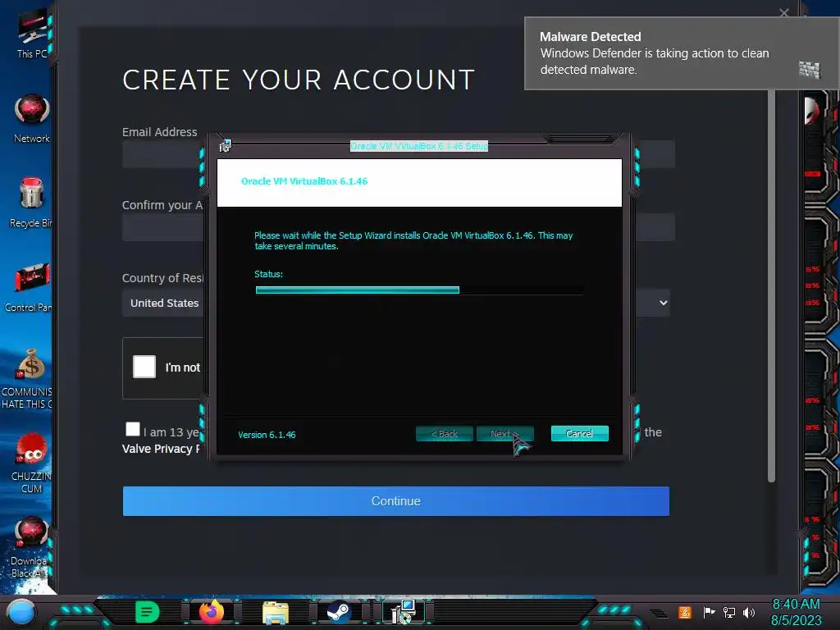This screenshot has height=630, width=840.
Task: Click the Steam window vertical scrollbar
Action: pyautogui.click(x=771, y=286)
